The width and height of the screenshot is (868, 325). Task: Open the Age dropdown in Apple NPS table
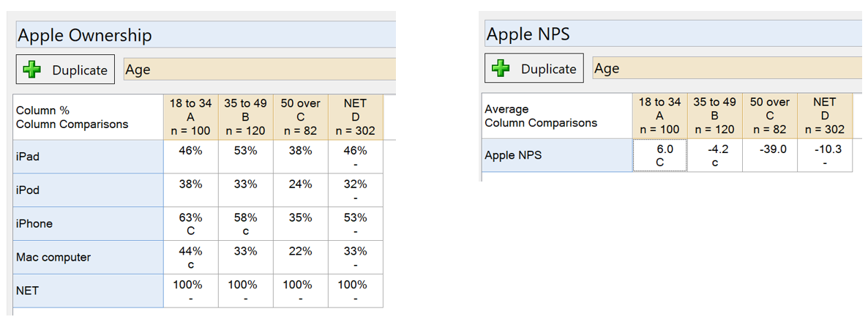[727, 67]
